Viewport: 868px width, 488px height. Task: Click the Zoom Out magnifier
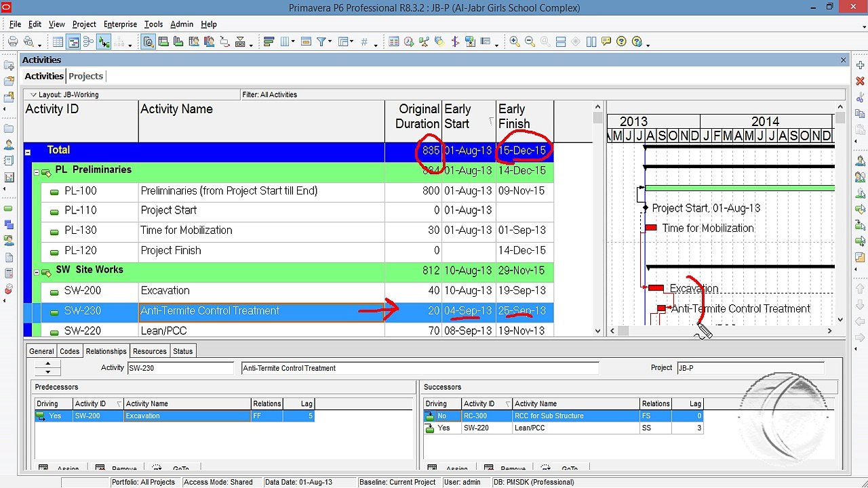[x=530, y=42]
